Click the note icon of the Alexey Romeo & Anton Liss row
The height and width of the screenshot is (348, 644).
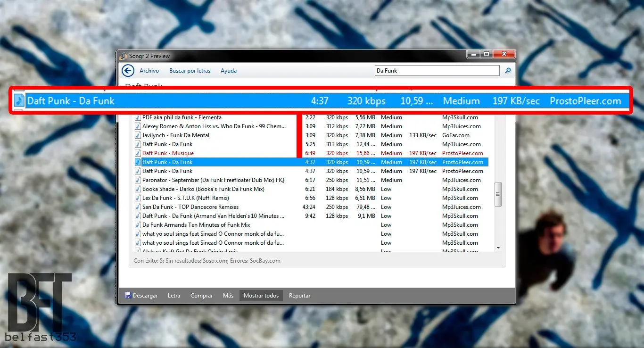[x=138, y=126]
